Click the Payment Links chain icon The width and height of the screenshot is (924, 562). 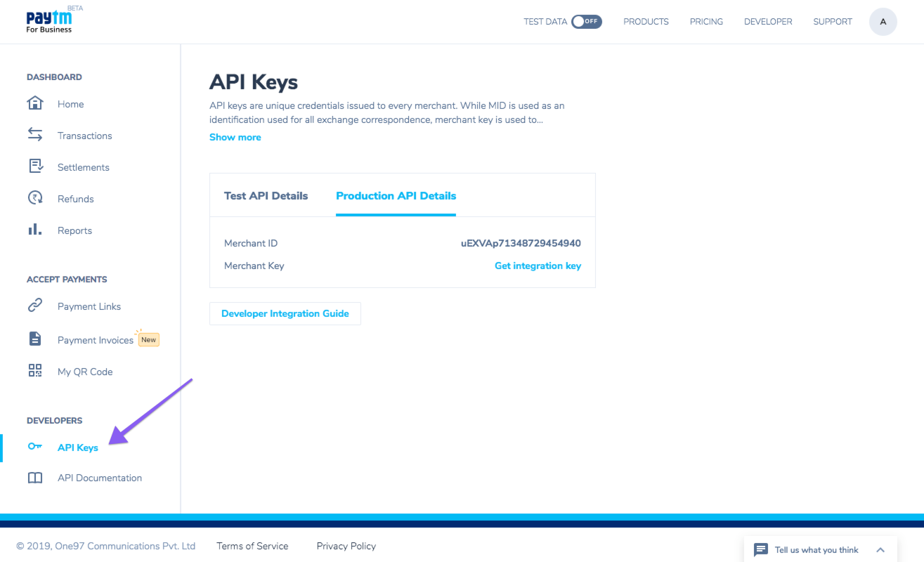(35, 306)
